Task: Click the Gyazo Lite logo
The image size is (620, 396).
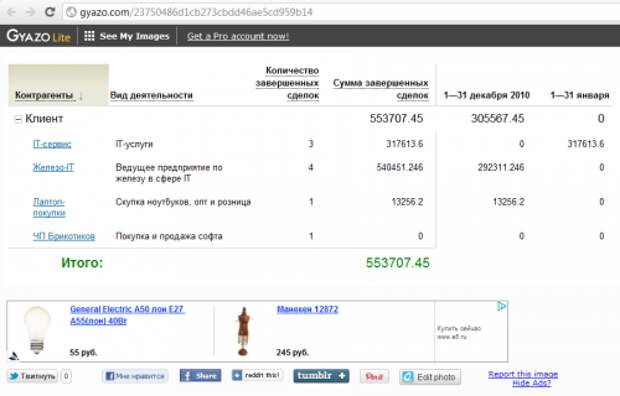Action: [38, 36]
